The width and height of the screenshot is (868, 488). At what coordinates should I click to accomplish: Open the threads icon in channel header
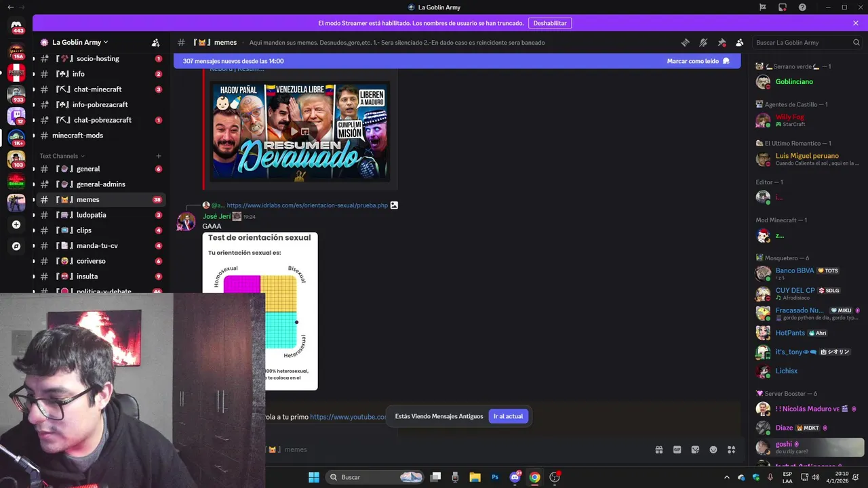[685, 42]
